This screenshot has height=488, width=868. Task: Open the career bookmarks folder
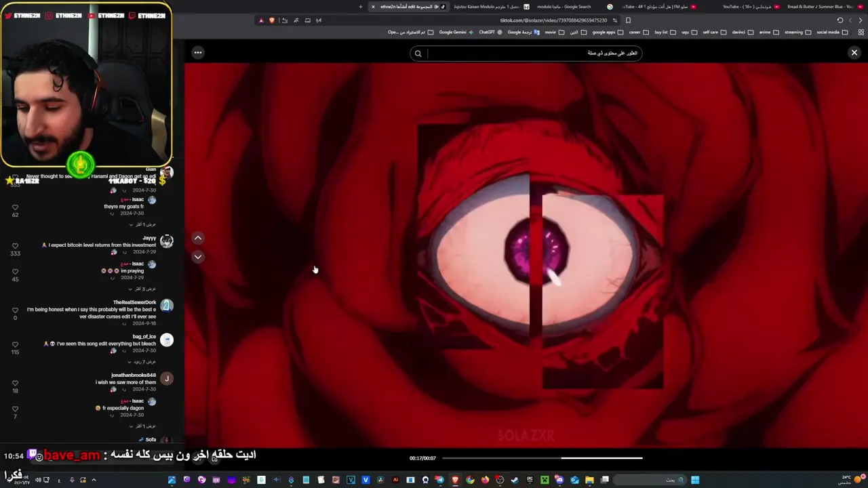(x=639, y=32)
